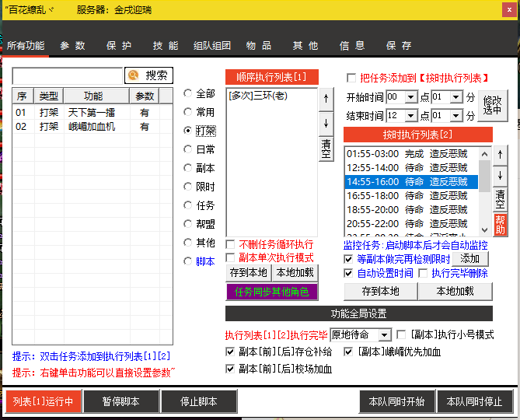
Task: Toggle 副本单次执行模式 checkbox
Action: click(x=230, y=257)
